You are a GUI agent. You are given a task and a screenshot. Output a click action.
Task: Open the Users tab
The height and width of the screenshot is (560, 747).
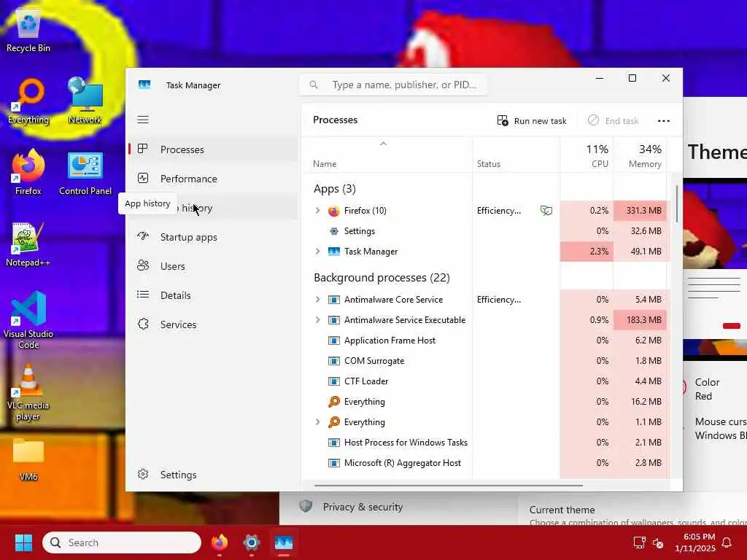coord(213,266)
